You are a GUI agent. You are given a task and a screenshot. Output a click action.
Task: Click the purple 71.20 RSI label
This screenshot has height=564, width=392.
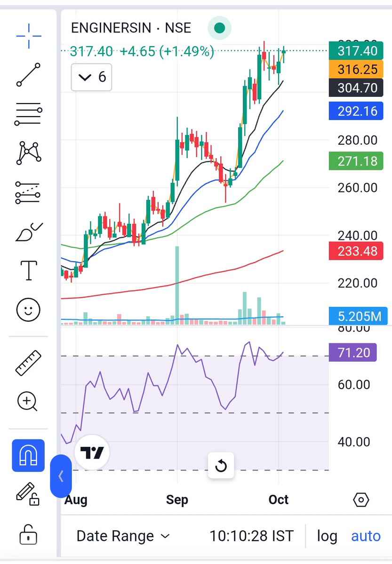tap(353, 352)
